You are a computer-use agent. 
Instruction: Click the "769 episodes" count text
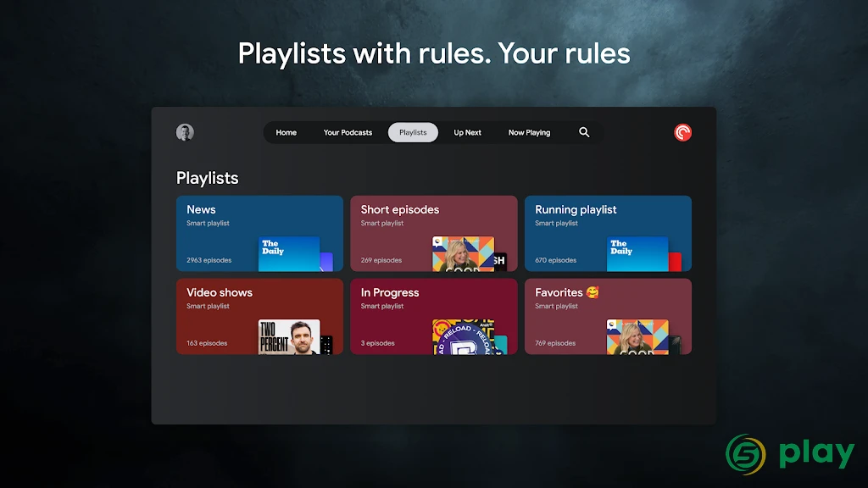coord(555,343)
